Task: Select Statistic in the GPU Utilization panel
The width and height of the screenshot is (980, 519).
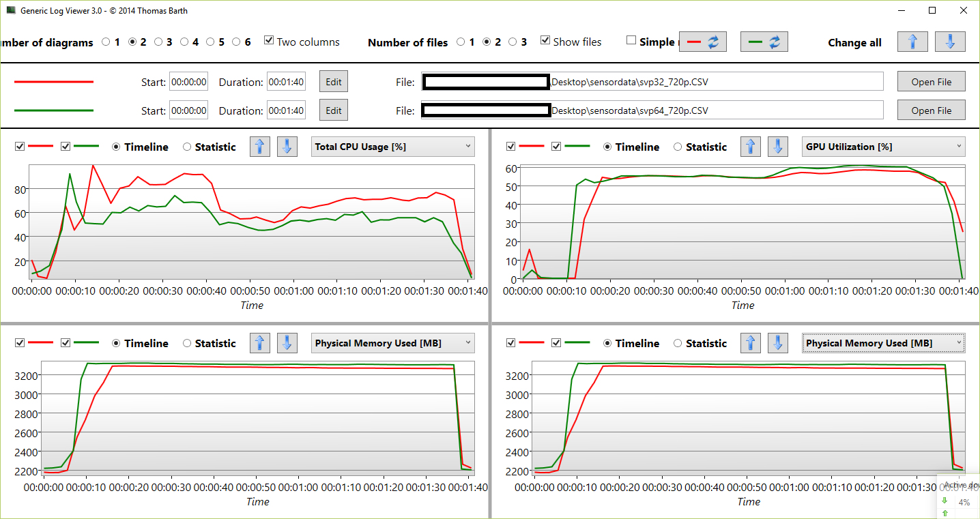Action: 678,147
